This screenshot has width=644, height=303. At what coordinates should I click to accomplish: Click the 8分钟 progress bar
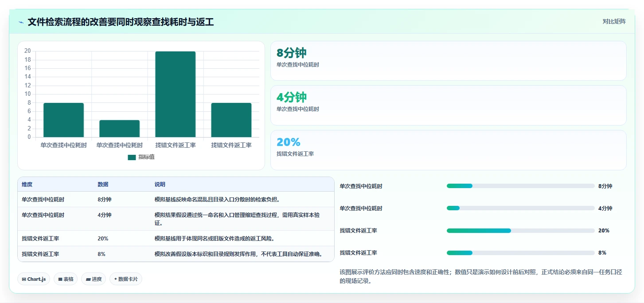click(x=521, y=186)
